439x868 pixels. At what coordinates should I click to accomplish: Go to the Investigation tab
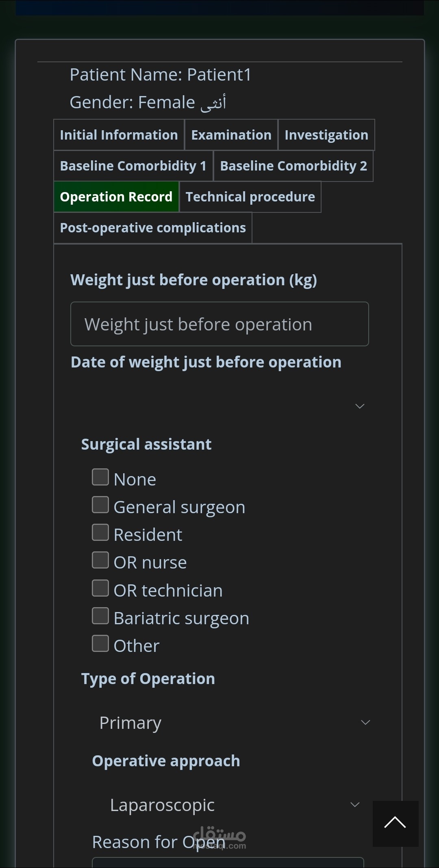click(x=326, y=135)
